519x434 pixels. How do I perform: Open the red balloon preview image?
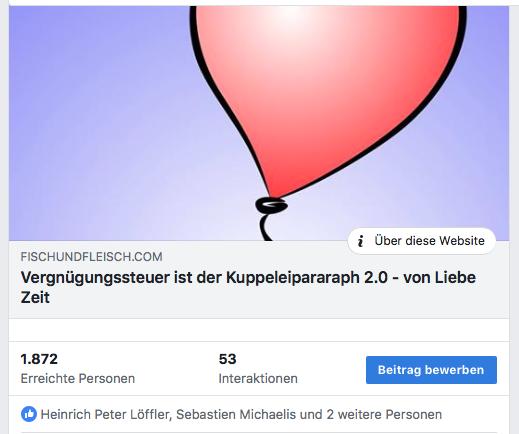(259, 123)
